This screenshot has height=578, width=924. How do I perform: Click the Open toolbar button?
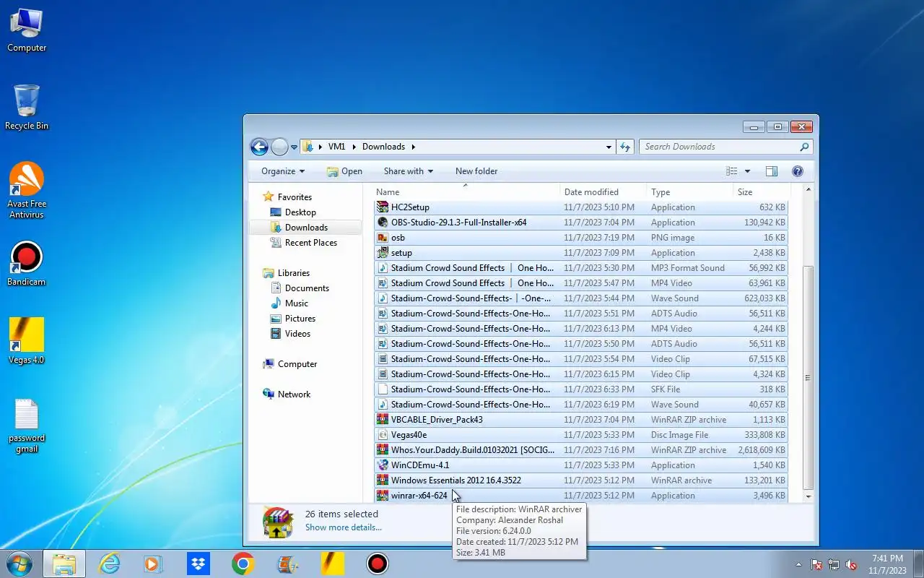click(x=344, y=171)
